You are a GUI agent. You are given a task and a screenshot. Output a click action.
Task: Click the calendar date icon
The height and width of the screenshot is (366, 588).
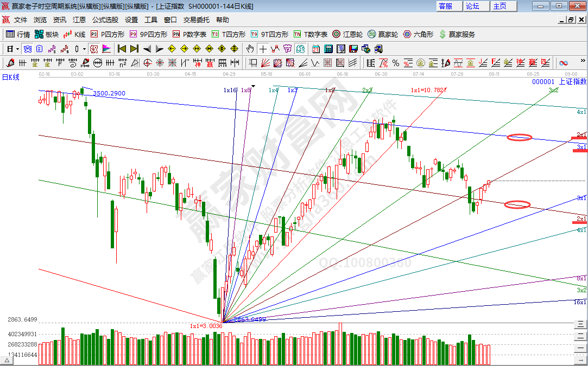(315, 49)
